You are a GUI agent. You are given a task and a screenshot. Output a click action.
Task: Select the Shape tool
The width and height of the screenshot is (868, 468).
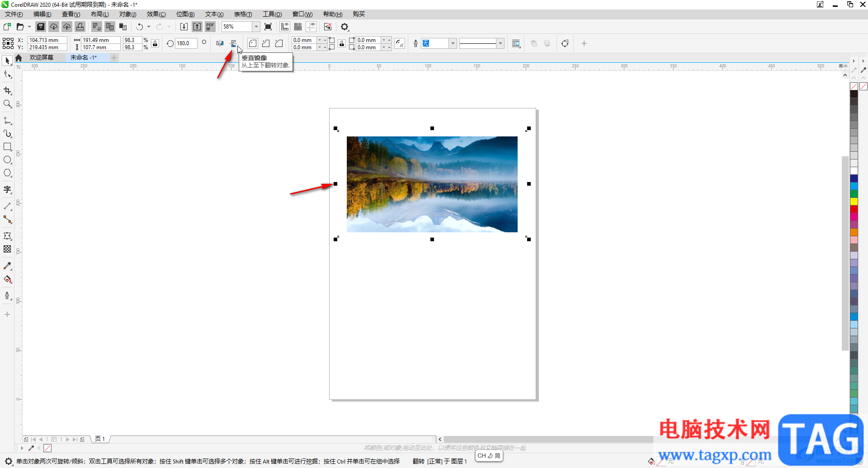[7, 74]
